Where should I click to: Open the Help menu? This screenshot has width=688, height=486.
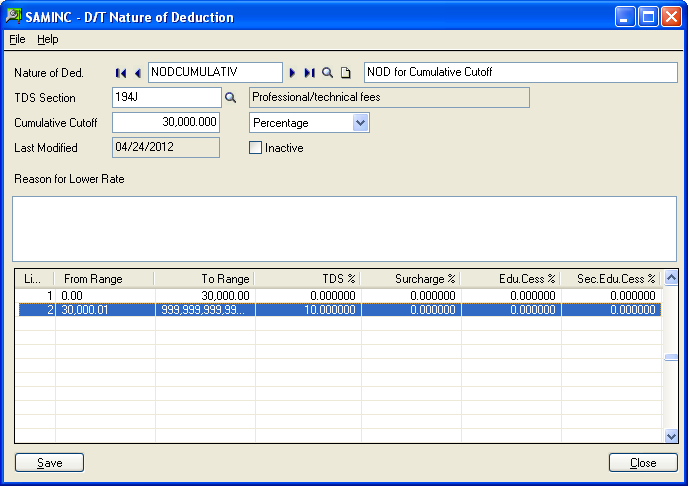(47, 39)
